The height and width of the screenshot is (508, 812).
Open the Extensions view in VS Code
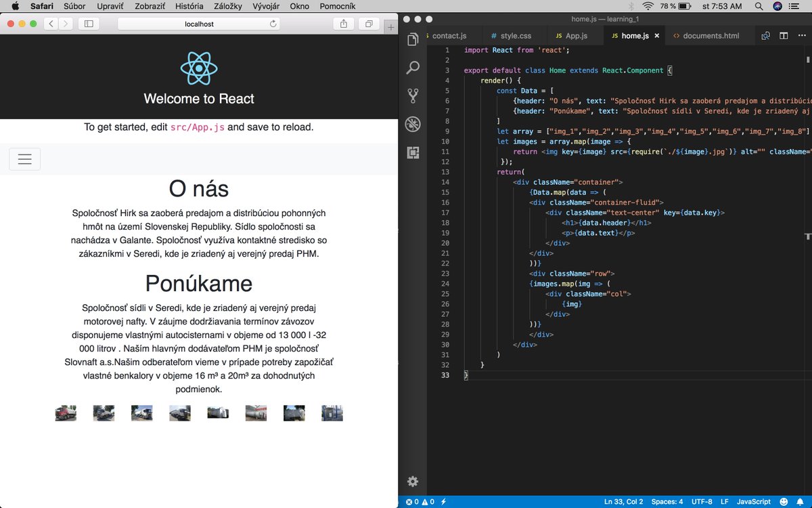click(x=413, y=152)
